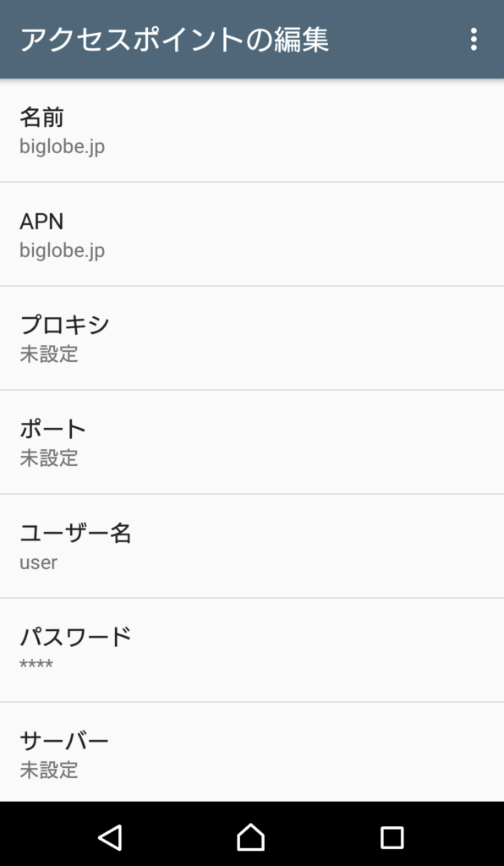The image size is (504, 866).
Task: Click the アクセスポイントの編集 title text
Action: click(174, 40)
